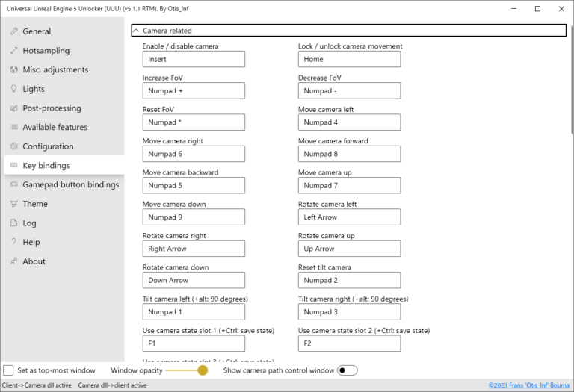Open the About section
The image size is (574, 392).
pyautogui.click(x=34, y=261)
